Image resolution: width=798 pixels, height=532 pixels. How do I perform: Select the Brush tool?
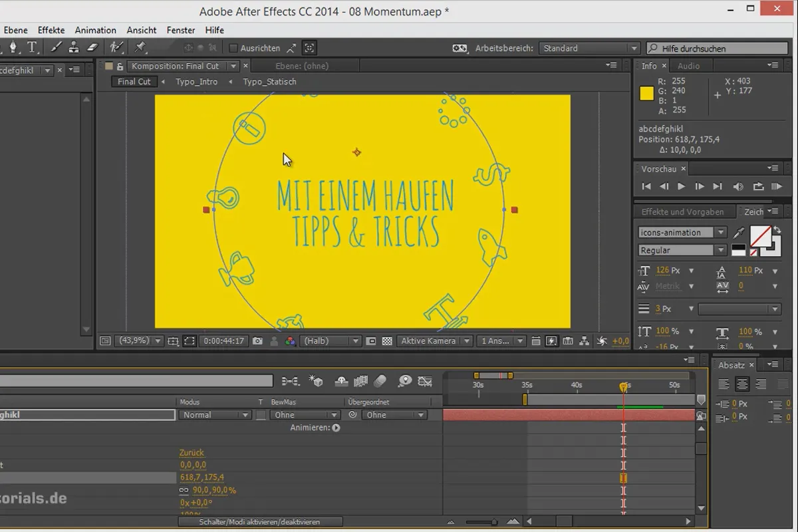pos(57,47)
